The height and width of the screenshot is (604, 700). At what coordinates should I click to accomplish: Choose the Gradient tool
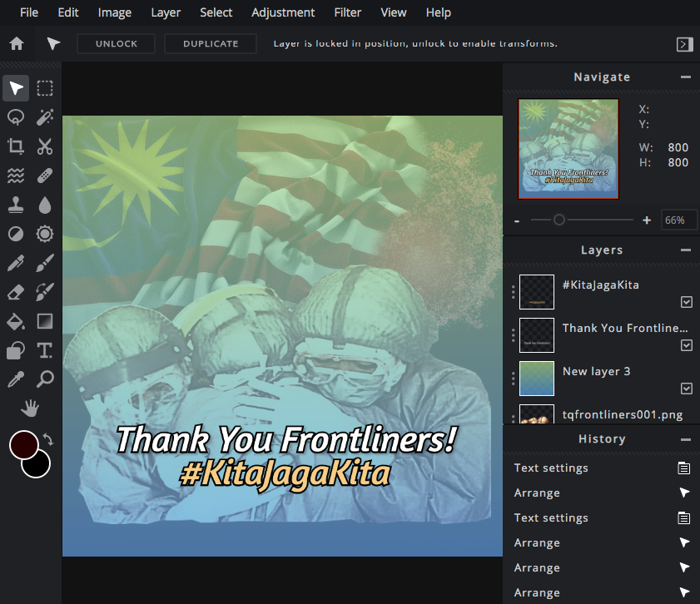(45, 321)
